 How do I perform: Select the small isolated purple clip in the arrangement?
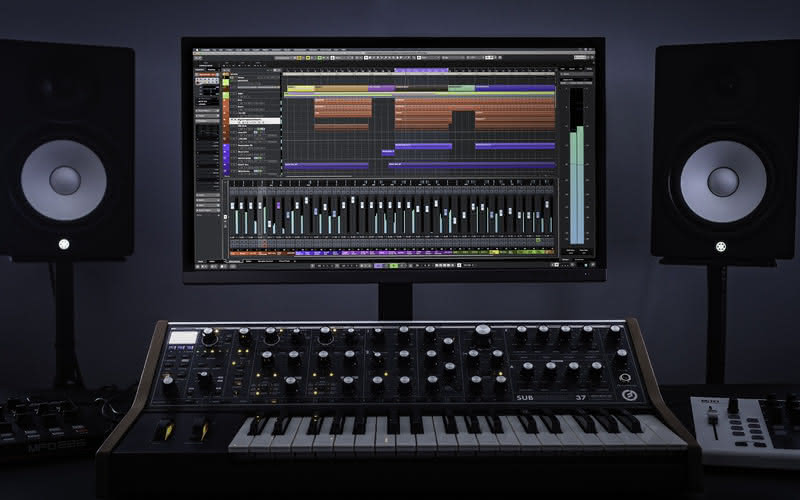click(388, 152)
